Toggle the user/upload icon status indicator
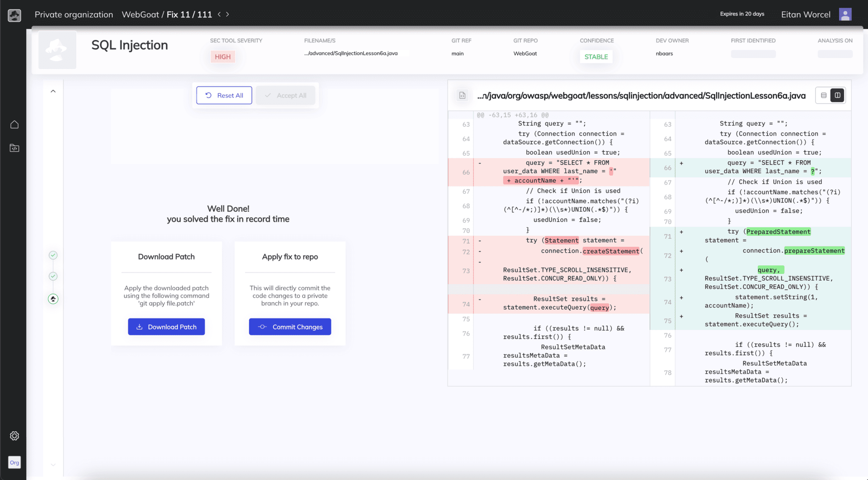Screen dimensions: 868x480 pos(53,298)
